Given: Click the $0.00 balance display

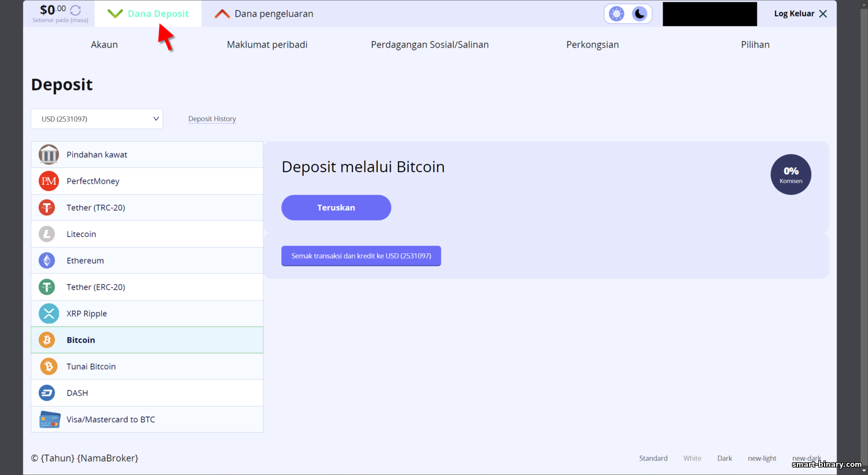Looking at the screenshot, I should coord(53,10).
